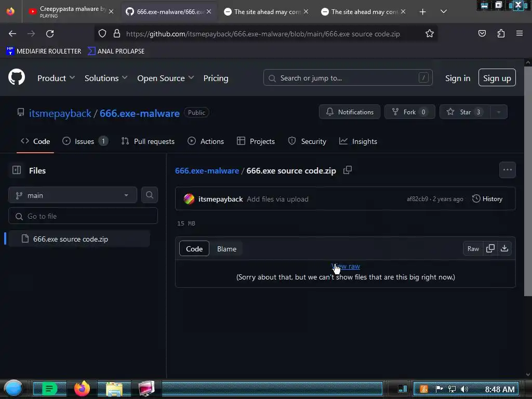Star the repository with the Star button
The image size is (532, 399).
click(x=464, y=112)
